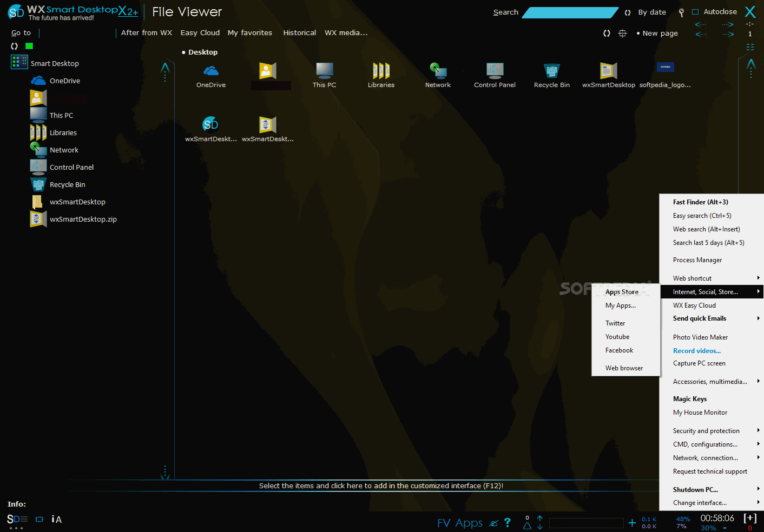Click refresh icon left of crosshair icon
The image size is (764, 532).
tap(607, 33)
